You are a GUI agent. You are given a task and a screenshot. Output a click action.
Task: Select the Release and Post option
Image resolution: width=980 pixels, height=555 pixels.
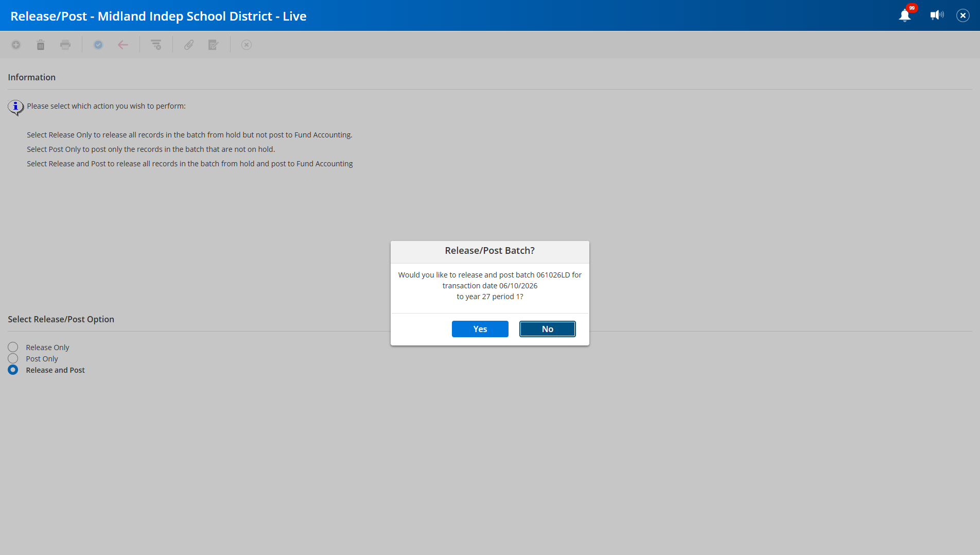(13, 370)
